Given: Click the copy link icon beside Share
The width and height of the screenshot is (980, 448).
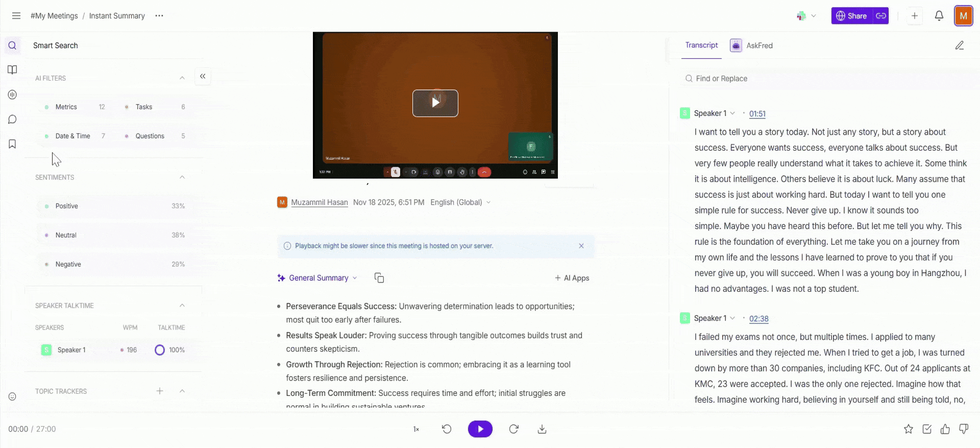Looking at the screenshot, I should 881,16.
